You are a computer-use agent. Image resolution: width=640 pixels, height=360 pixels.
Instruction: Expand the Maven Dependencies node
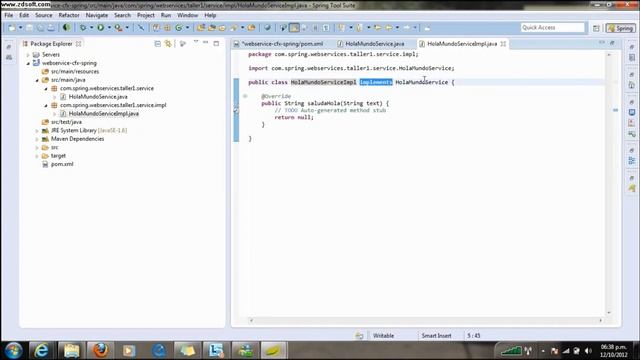[x=37, y=139]
